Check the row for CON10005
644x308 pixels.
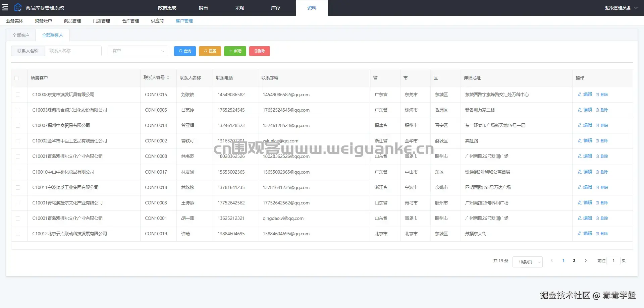[18, 110]
